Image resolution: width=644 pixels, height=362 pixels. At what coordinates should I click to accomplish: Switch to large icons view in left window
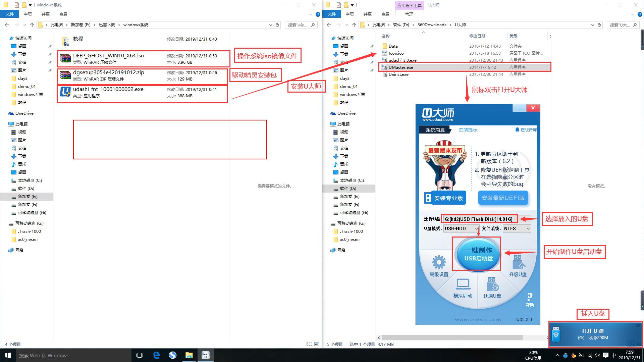point(316,344)
